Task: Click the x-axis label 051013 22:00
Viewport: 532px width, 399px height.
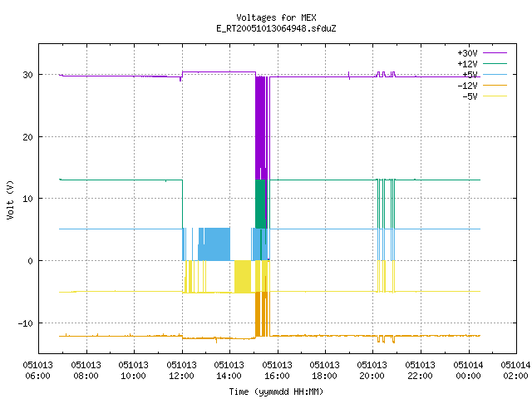Action: (421, 371)
